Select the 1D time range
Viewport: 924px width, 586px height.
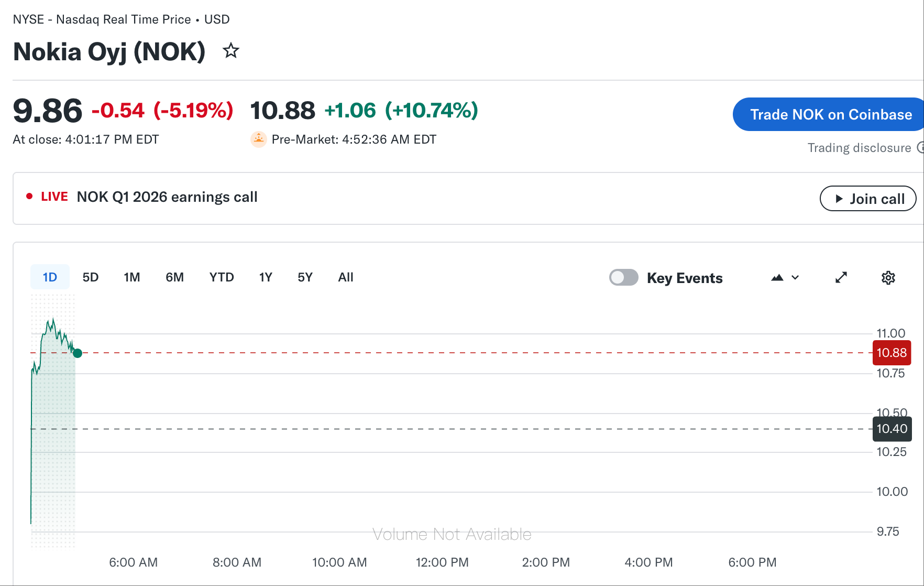point(50,277)
